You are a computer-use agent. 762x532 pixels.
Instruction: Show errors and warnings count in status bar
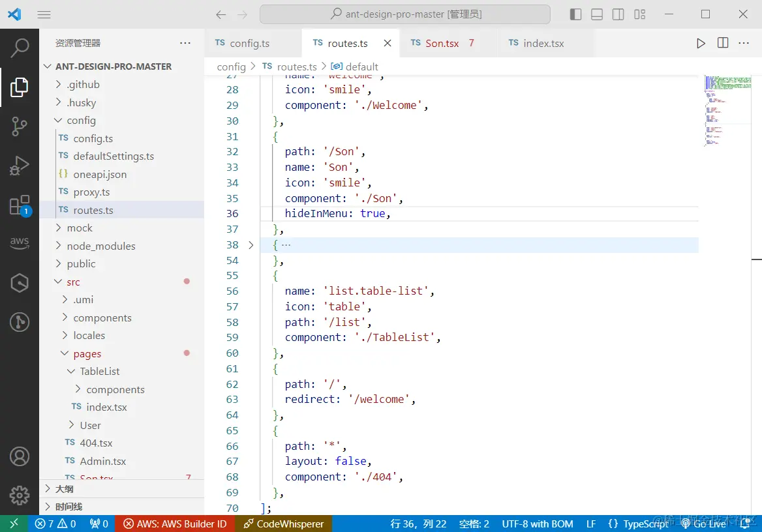click(55, 524)
